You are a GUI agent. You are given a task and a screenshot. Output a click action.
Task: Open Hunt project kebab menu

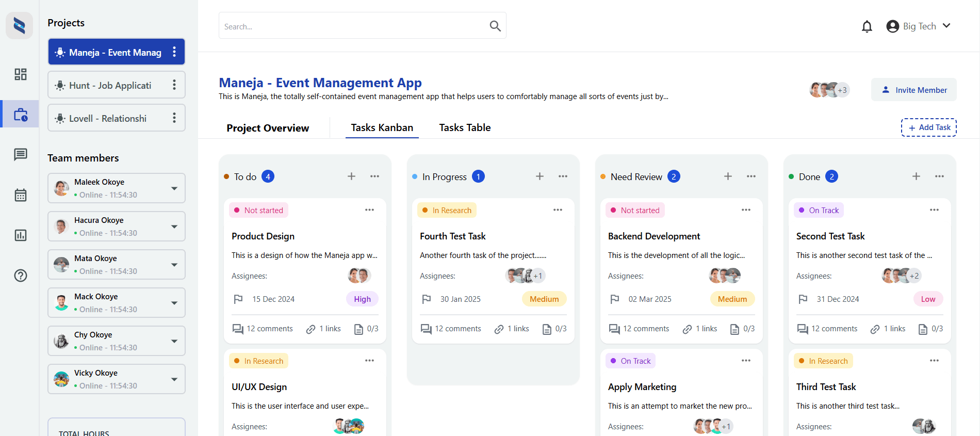click(x=174, y=85)
